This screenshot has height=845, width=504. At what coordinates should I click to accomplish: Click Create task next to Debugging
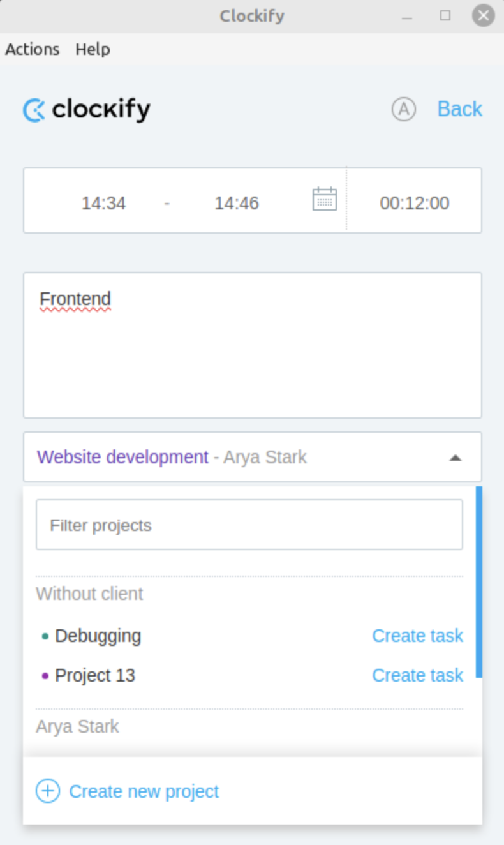[417, 636]
